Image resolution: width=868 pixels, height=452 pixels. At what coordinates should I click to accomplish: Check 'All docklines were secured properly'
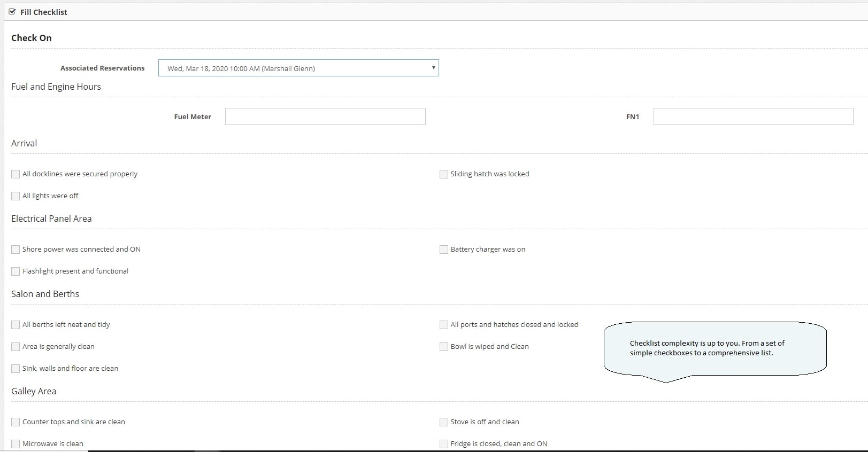(16, 174)
